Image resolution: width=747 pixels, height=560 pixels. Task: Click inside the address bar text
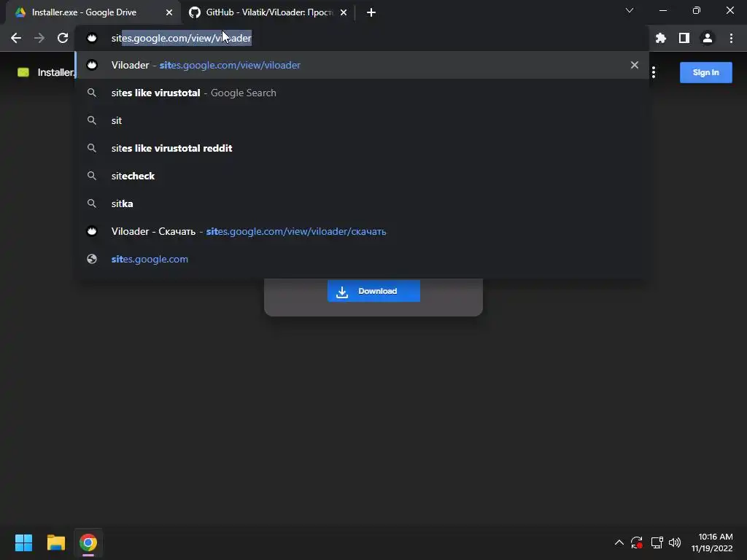tap(181, 38)
